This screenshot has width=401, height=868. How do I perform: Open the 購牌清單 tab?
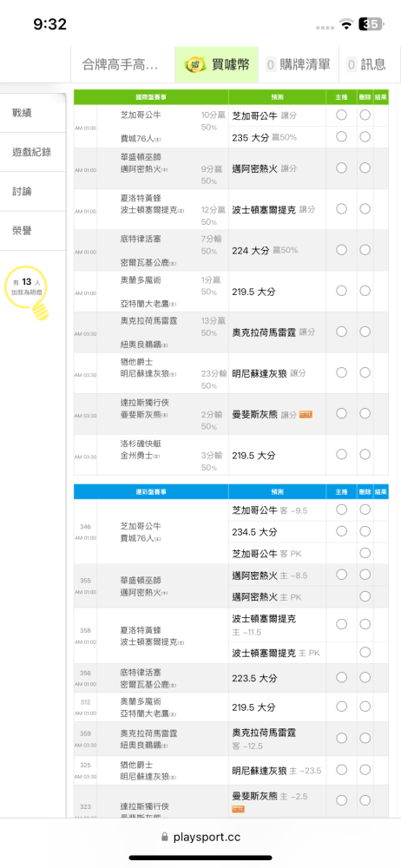[x=298, y=65]
